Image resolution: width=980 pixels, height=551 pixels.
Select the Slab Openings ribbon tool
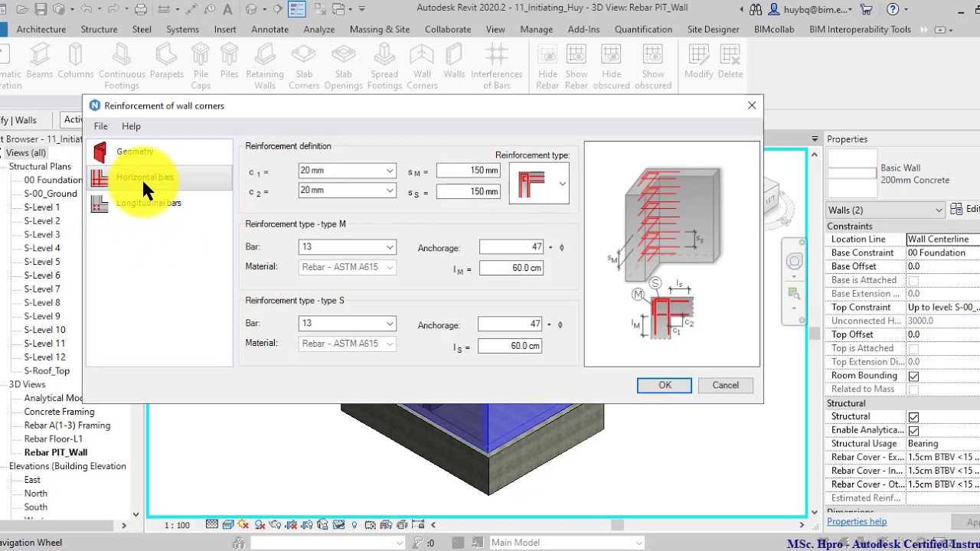[x=344, y=65]
